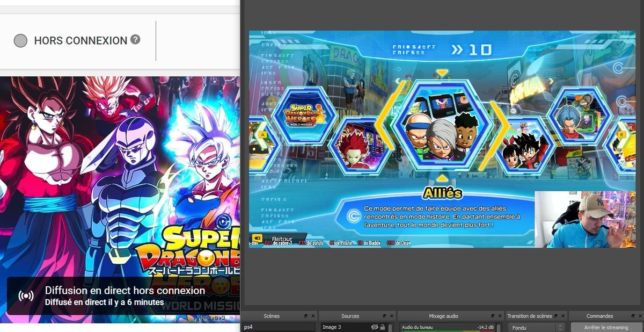Click the Scènes panel title
This screenshot has width=644, height=332.
pyautogui.click(x=271, y=316)
